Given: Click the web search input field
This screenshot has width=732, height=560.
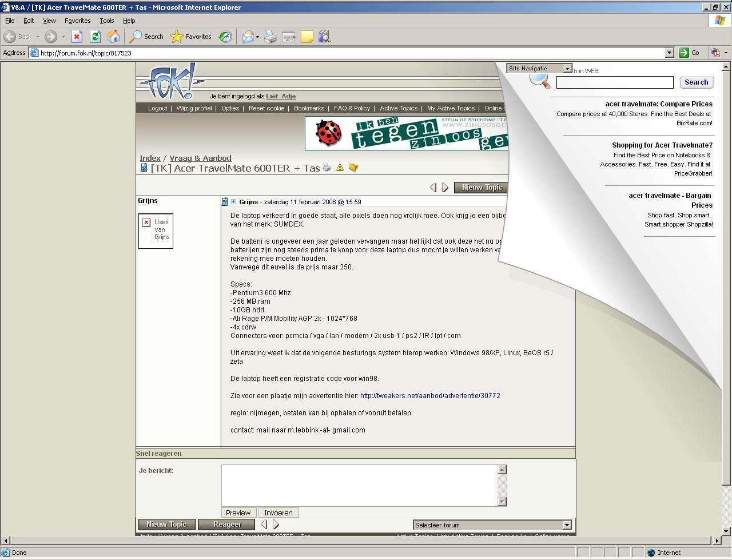Looking at the screenshot, I should tap(615, 82).
